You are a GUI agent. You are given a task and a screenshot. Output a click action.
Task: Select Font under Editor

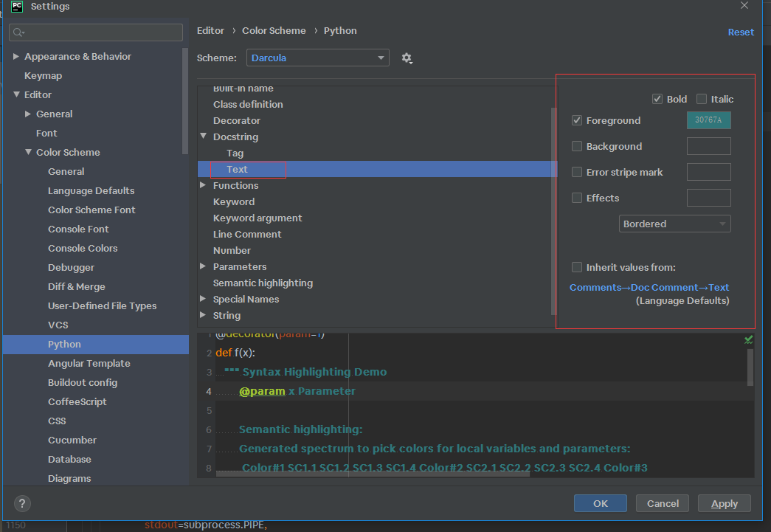coord(46,134)
